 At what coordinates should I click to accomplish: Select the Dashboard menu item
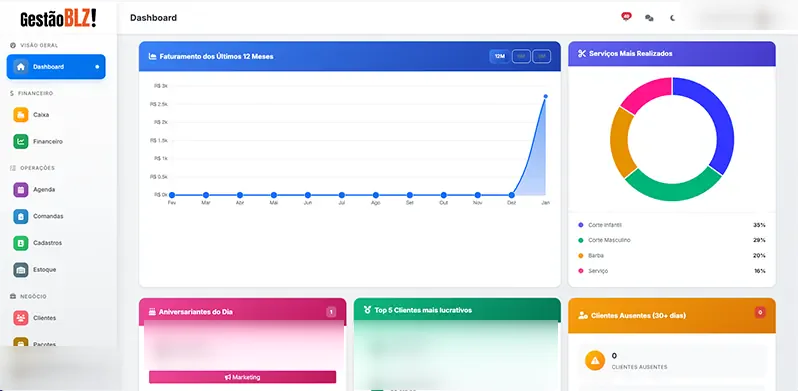coord(56,67)
